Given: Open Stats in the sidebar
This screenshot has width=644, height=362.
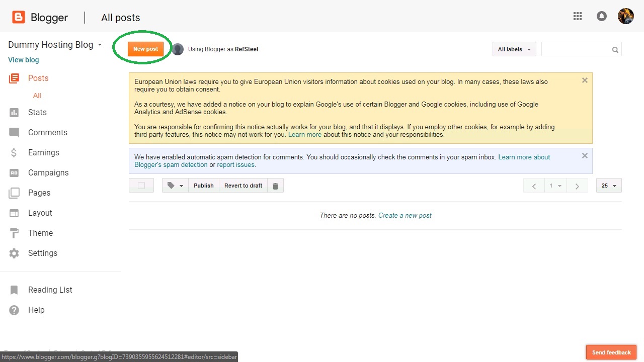Looking at the screenshot, I should click(37, 113).
